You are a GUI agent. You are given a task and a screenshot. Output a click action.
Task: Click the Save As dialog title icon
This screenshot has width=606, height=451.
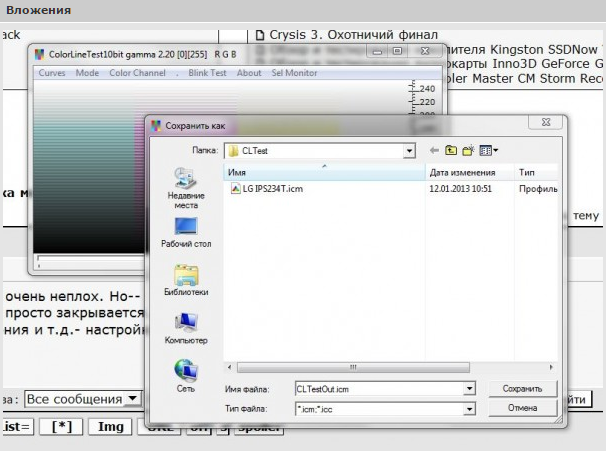coord(156,126)
